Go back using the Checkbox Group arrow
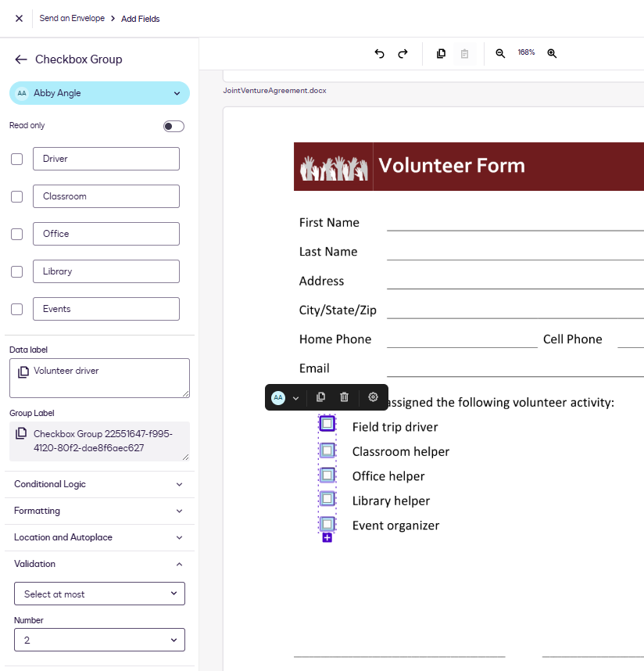This screenshot has width=644, height=671. click(x=21, y=59)
